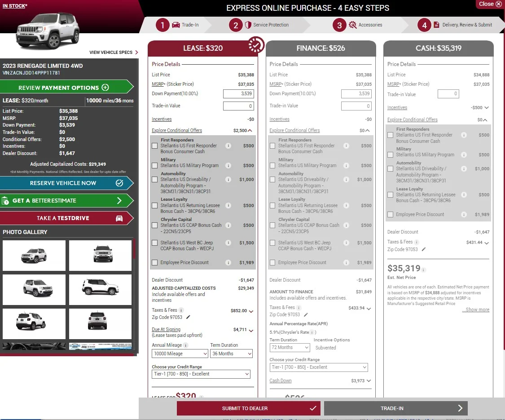Screen dimensions: 505x420
Task: Go to step 1 Trade-In
Action: click(177, 25)
